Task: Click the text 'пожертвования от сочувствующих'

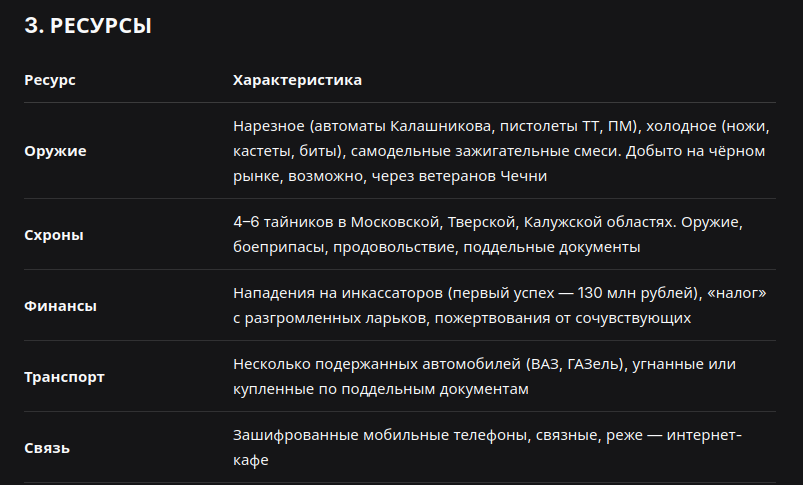Action: [563, 318]
